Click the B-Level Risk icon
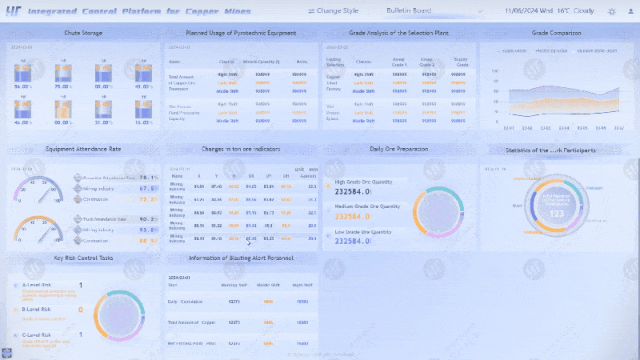The image size is (640, 360). click(16, 309)
